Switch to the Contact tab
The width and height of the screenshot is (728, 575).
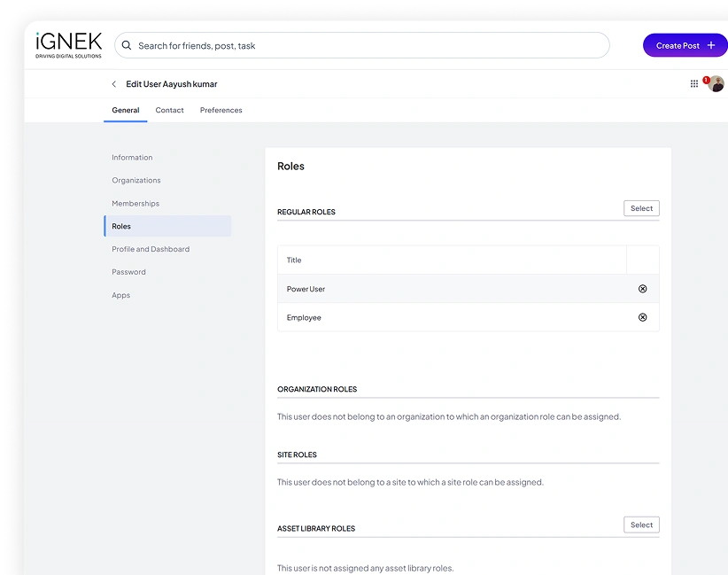point(169,110)
